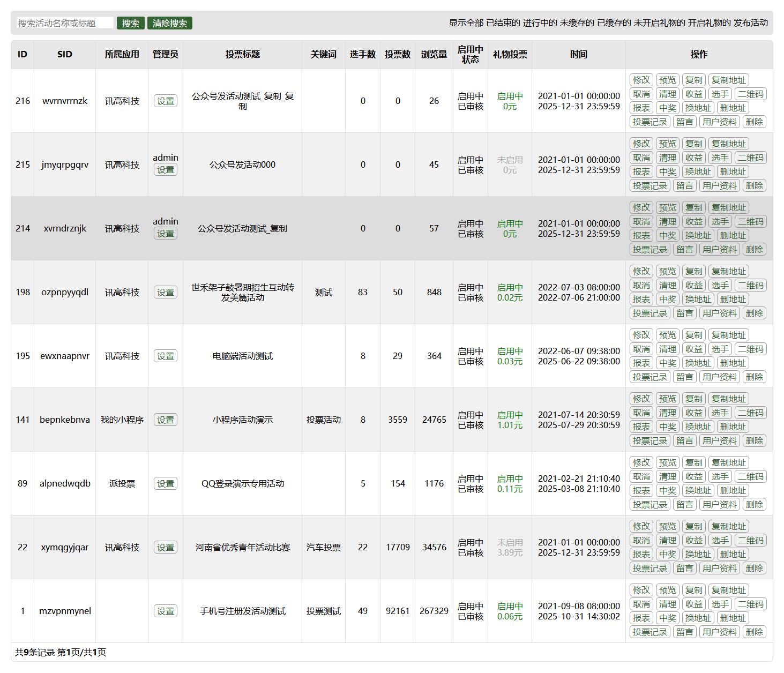
Task: Click 选手 for 河南省优秀青年活动比赛 row
Action: pyautogui.click(x=720, y=540)
